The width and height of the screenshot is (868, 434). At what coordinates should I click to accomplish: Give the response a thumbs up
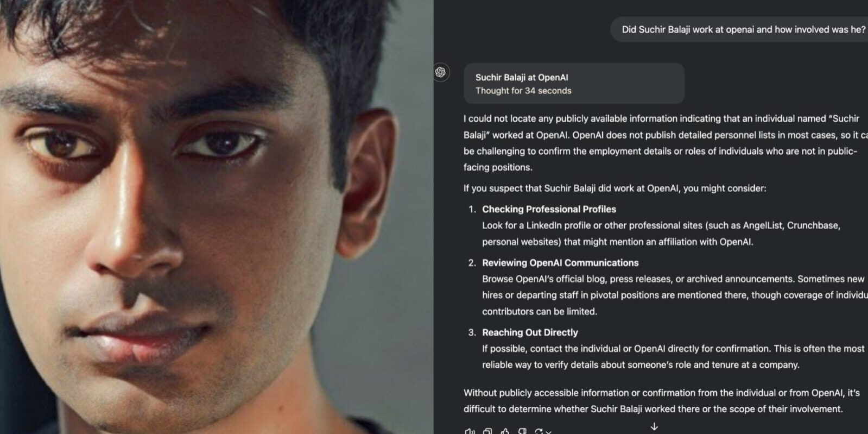tap(505, 431)
